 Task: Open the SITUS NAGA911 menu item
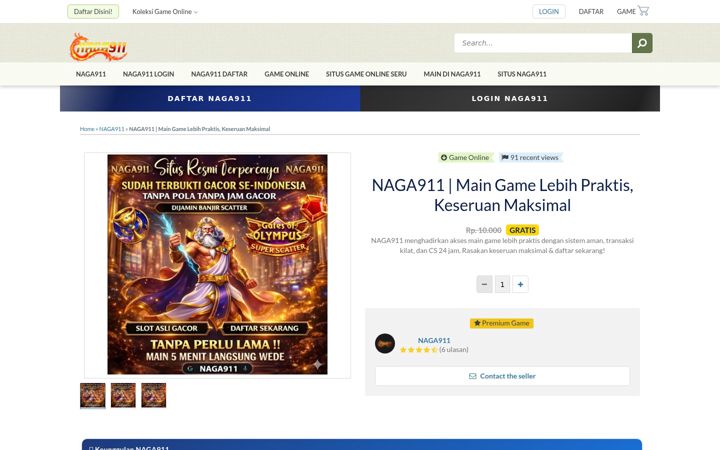pos(522,74)
